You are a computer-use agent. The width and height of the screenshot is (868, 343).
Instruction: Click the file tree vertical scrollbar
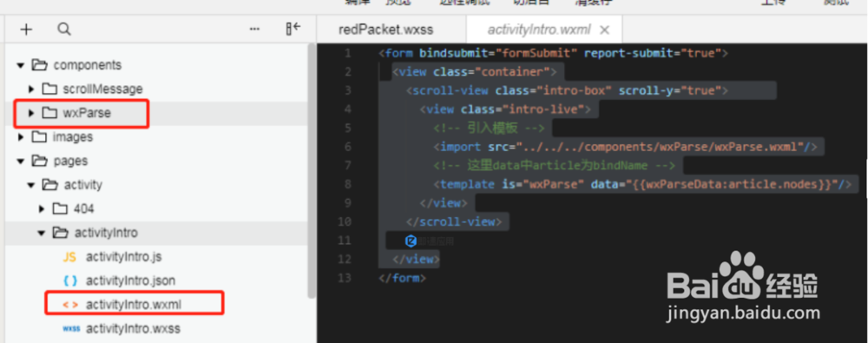coord(312,171)
